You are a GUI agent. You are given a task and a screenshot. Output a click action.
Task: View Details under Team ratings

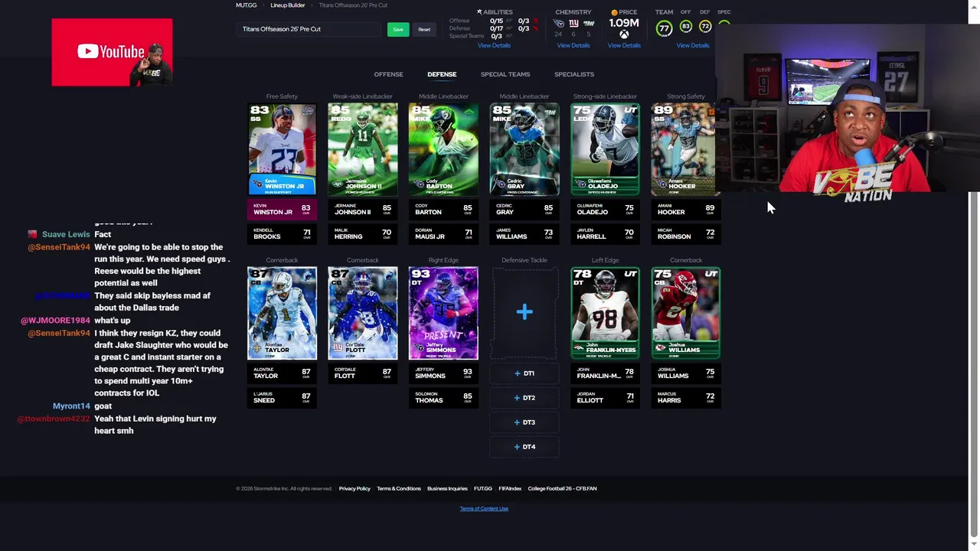coord(693,45)
